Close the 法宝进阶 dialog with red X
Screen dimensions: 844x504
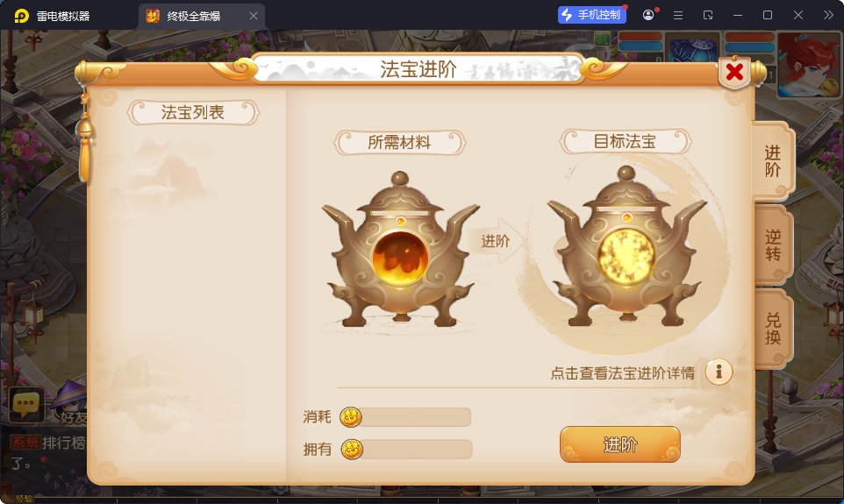pyautogui.click(x=734, y=72)
